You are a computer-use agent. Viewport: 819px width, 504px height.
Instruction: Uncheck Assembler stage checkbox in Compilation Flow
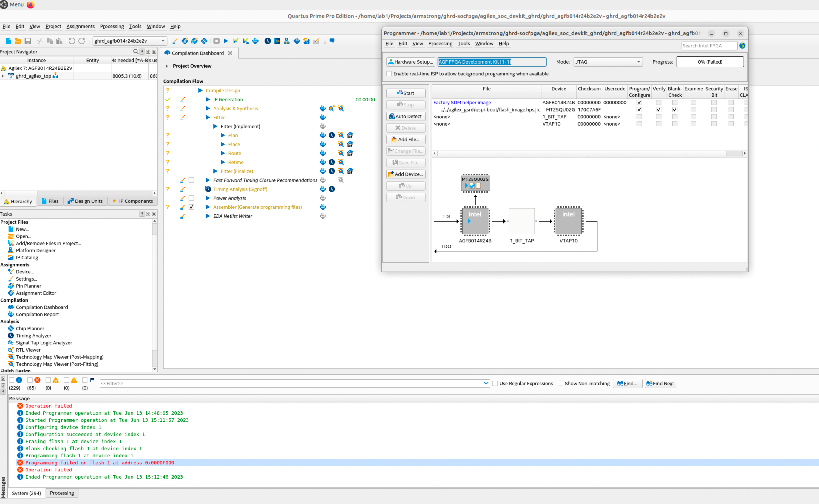[x=191, y=207]
